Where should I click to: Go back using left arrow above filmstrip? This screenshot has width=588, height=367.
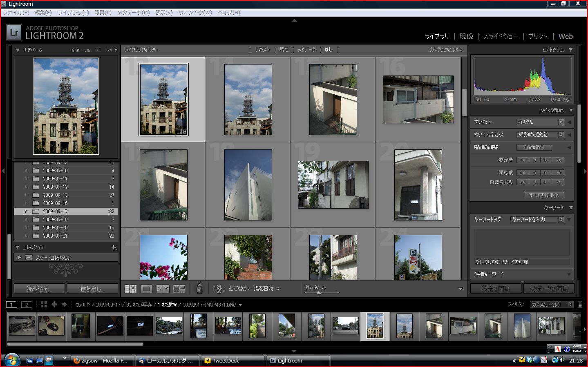point(54,305)
